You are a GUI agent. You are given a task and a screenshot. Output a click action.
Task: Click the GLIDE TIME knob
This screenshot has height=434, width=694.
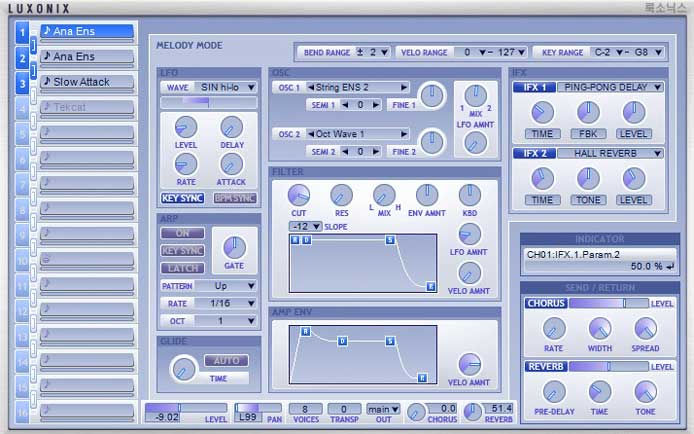[x=183, y=369]
